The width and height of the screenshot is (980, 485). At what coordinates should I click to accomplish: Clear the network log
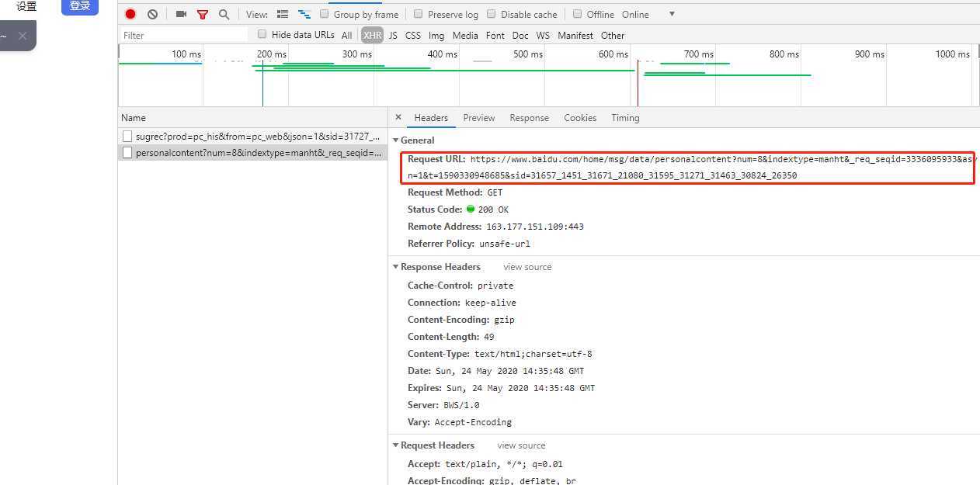coord(152,14)
